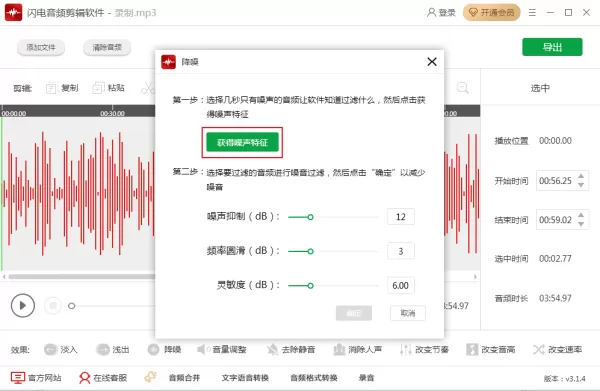600x391 pixels.
Task: Click 取消 button in the dialog
Action: [408, 313]
